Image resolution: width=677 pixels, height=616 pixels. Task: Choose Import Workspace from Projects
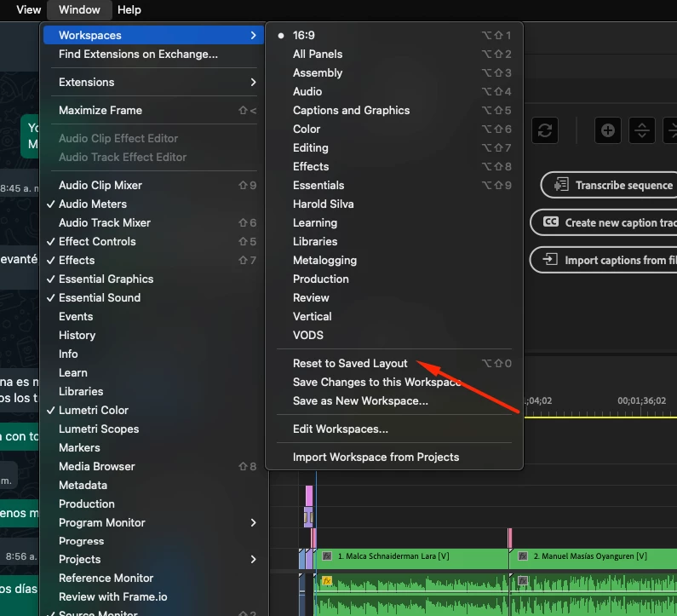pyautogui.click(x=394, y=457)
